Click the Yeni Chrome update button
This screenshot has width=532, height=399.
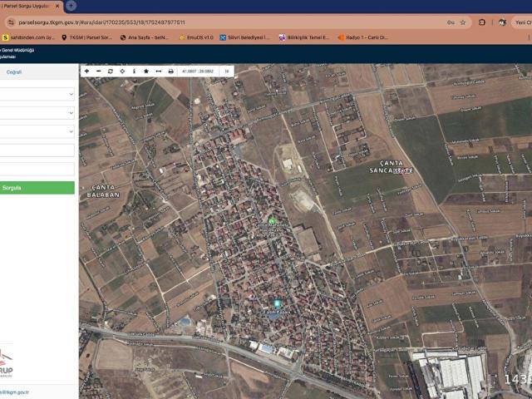[x=523, y=22]
